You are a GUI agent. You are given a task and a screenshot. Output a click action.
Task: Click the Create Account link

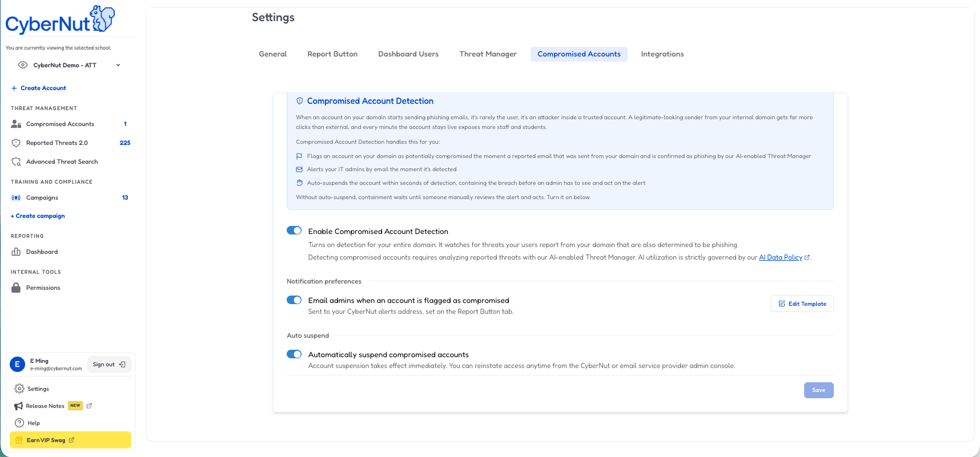[43, 88]
